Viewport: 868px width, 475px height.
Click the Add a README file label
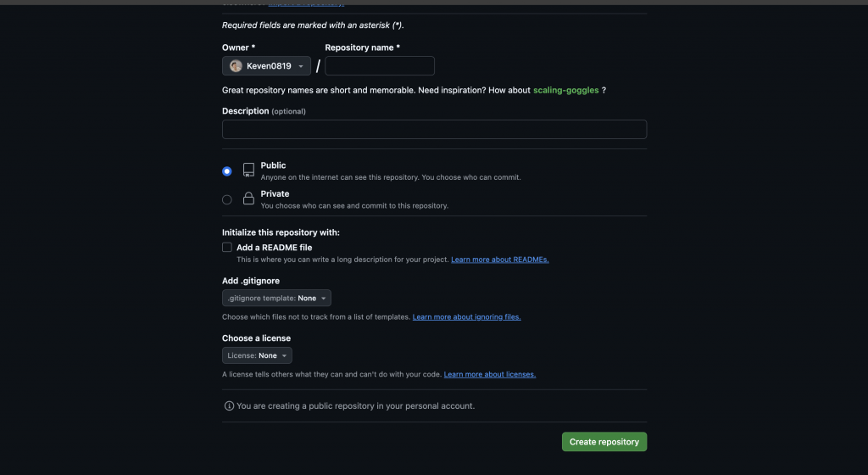coord(275,248)
